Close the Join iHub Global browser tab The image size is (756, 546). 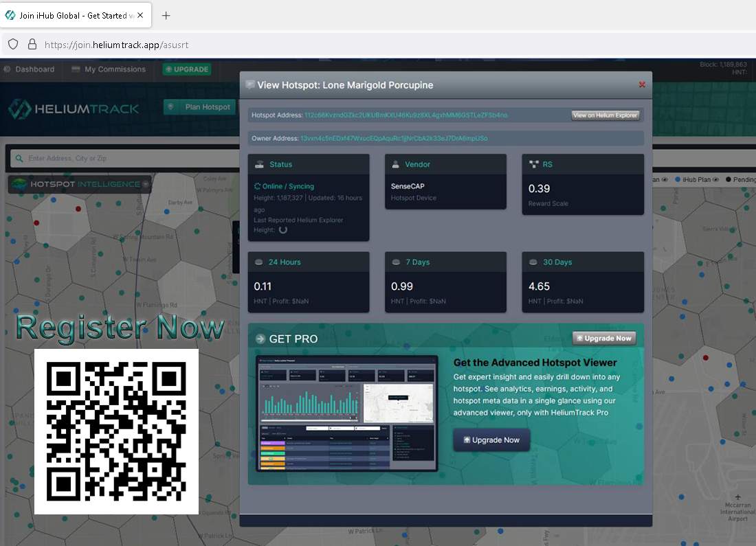point(140,15)
